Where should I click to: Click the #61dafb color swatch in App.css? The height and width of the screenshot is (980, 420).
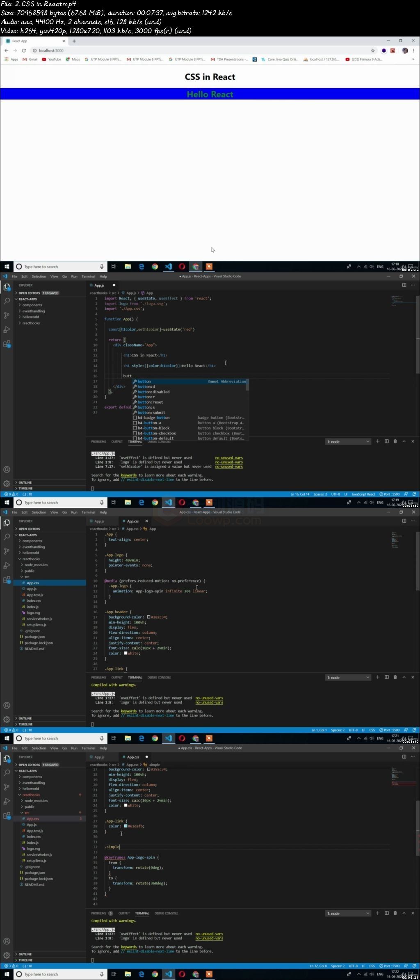(x=126, y=826)
